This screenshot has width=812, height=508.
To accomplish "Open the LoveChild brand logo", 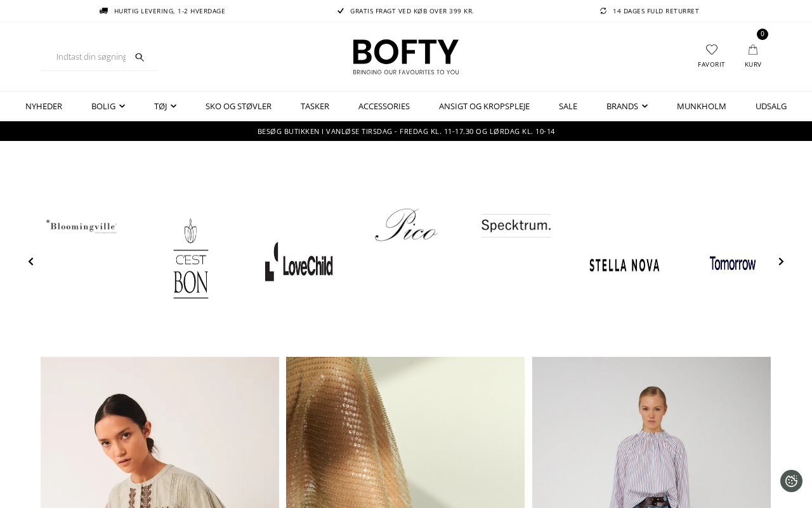I will 299,262.
